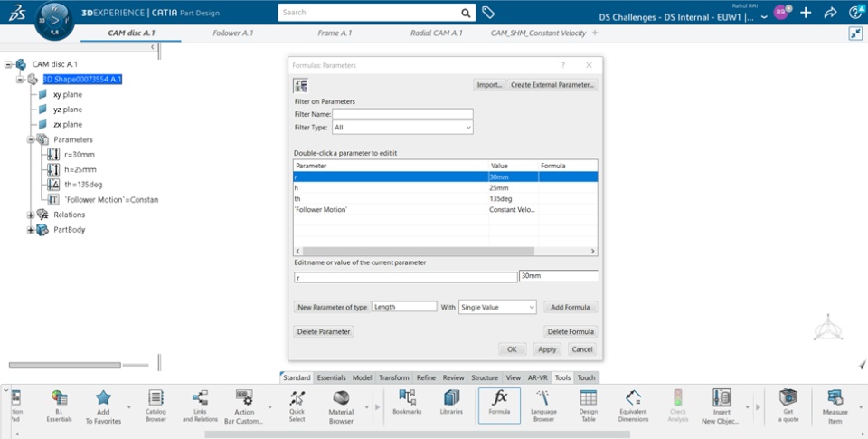
Task: Click the parameter value field showing 30mm
Action: [x=559, y=275]
